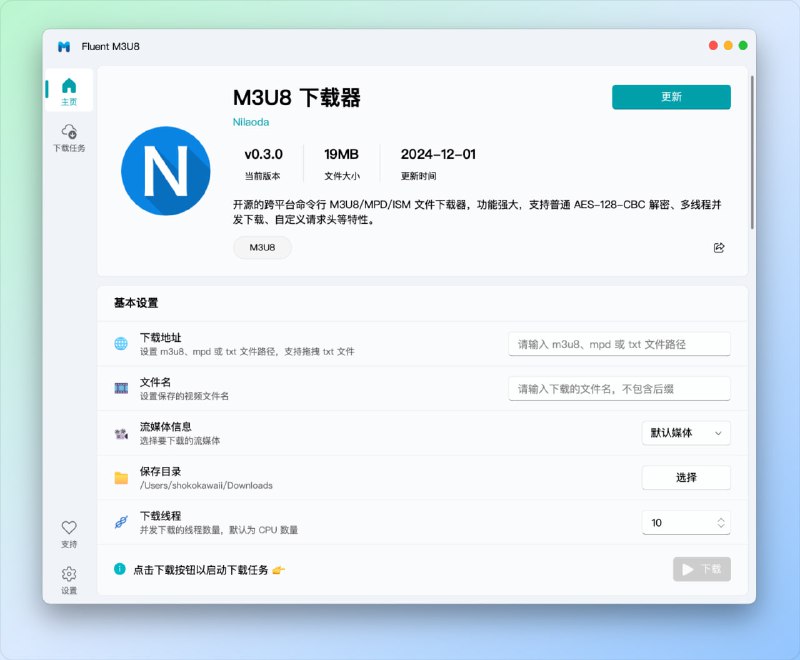Increase 下载线程 using the stepper up arrow

[721, 516]
